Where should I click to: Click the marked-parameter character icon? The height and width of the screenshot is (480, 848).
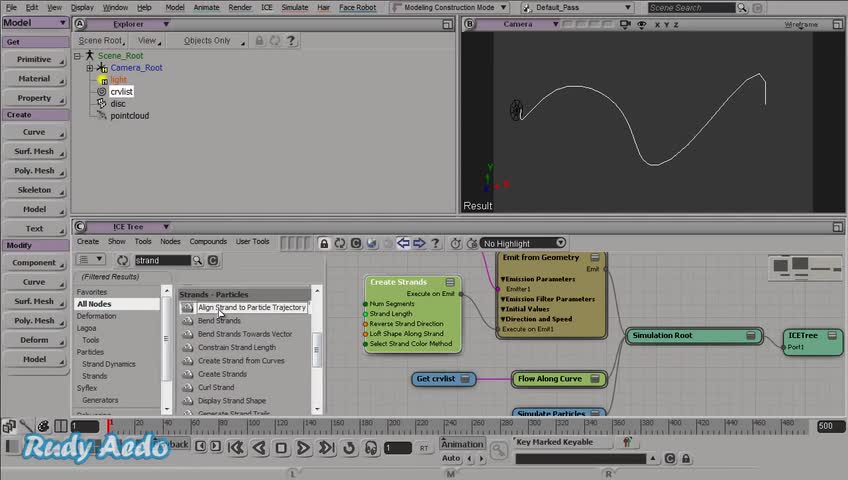(627, 442)
